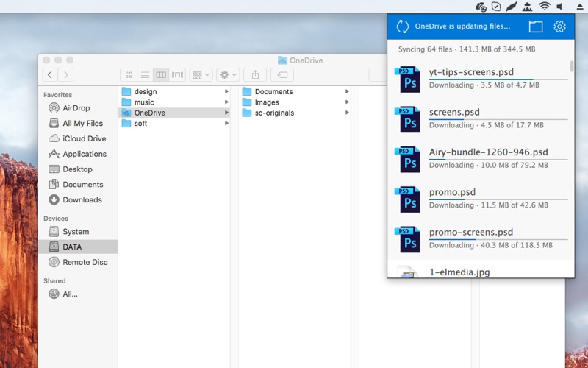Open the Finder arrange-by dropdown
This screenshot has width=588, height=368.
coord(201,75)
